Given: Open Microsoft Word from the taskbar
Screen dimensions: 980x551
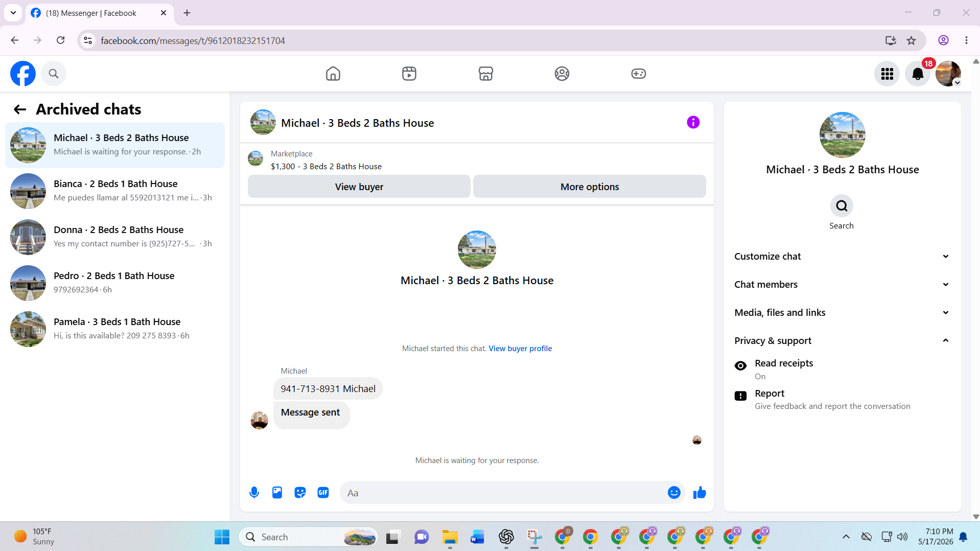Looking at the screenshot, I should [x=477, y=537].
